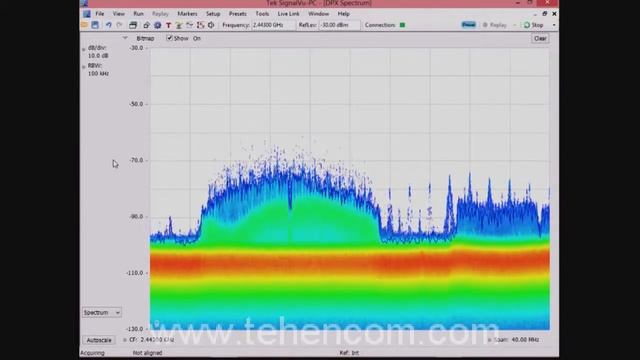Open the Setup menu
Image resolution: width=640 pixels, height=360 pixels.
click(213, 13)
